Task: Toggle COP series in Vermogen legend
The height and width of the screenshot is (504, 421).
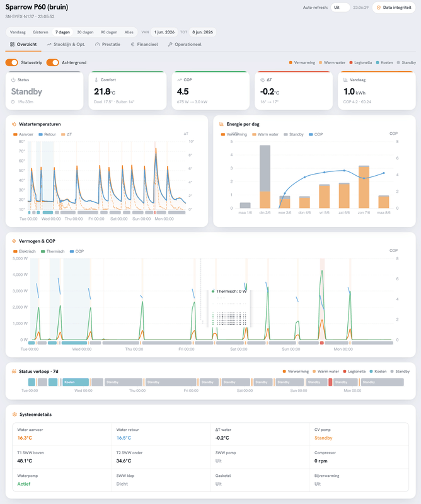Action: [77, 251]
